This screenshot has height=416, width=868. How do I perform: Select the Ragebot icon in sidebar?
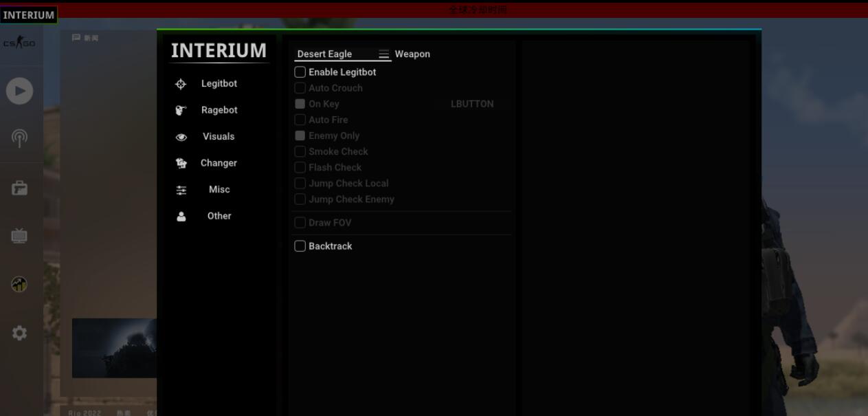[x=181, y=110]
